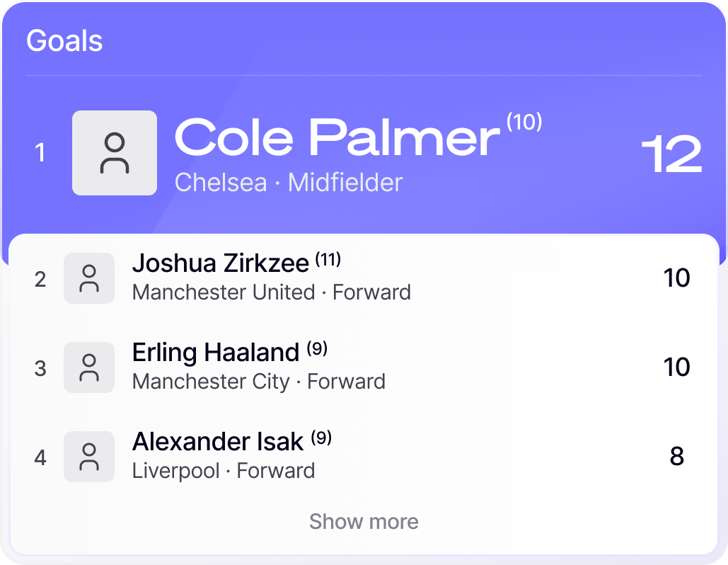
Task: Click Cole Palmer's 12 goals total
Action: [671, 154]
